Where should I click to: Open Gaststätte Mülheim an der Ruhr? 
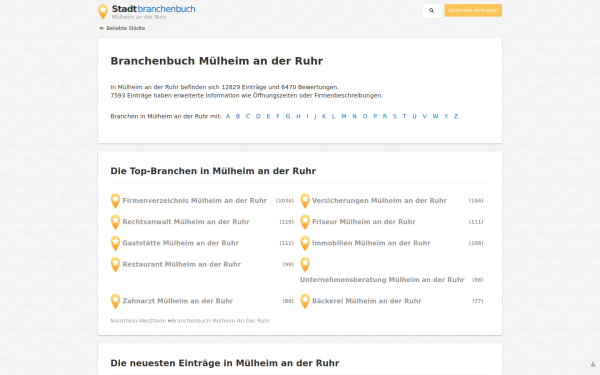(x=181, y=243)
